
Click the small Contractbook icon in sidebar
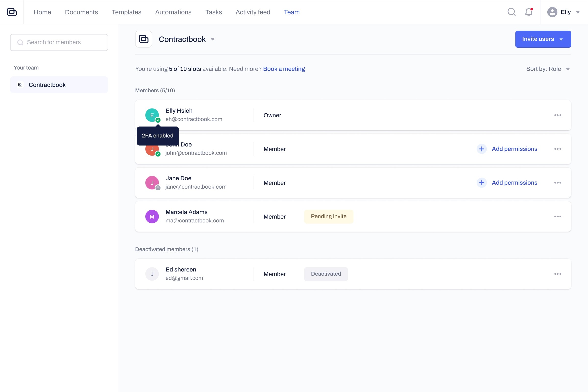point(20,85)
